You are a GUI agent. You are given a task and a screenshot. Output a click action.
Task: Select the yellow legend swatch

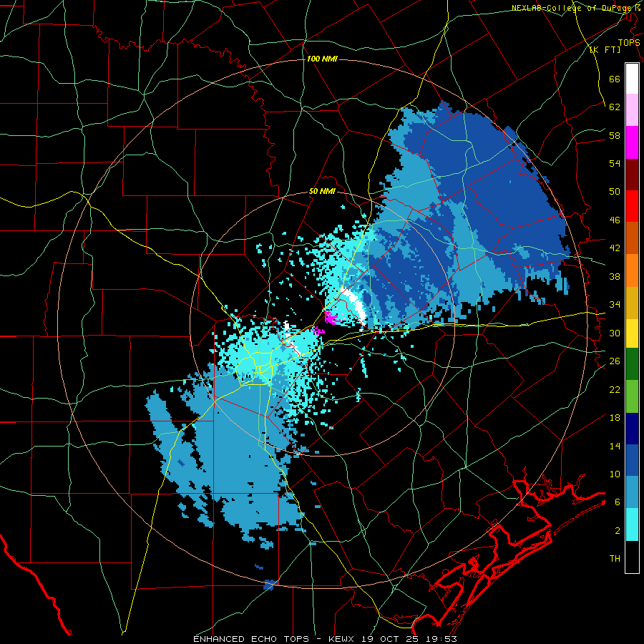point(632,333)
